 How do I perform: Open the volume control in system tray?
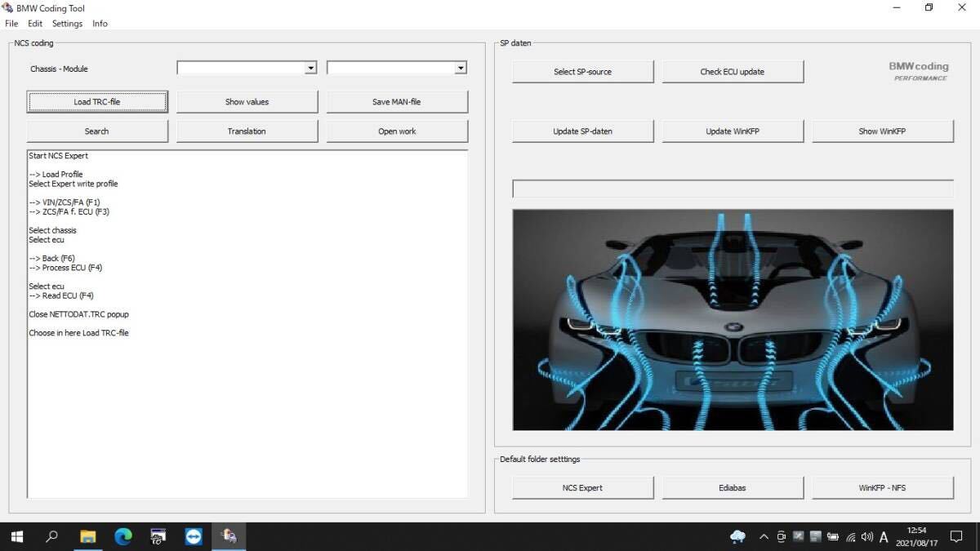pos(866,536)
